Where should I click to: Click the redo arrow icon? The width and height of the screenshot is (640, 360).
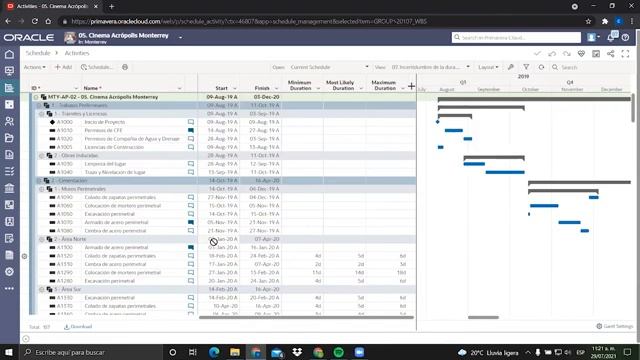click(x=567, y=53)
